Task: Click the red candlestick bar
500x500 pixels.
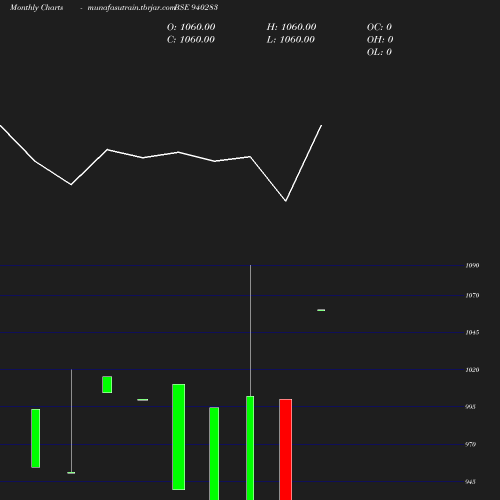Action: (x=286, y=449)
